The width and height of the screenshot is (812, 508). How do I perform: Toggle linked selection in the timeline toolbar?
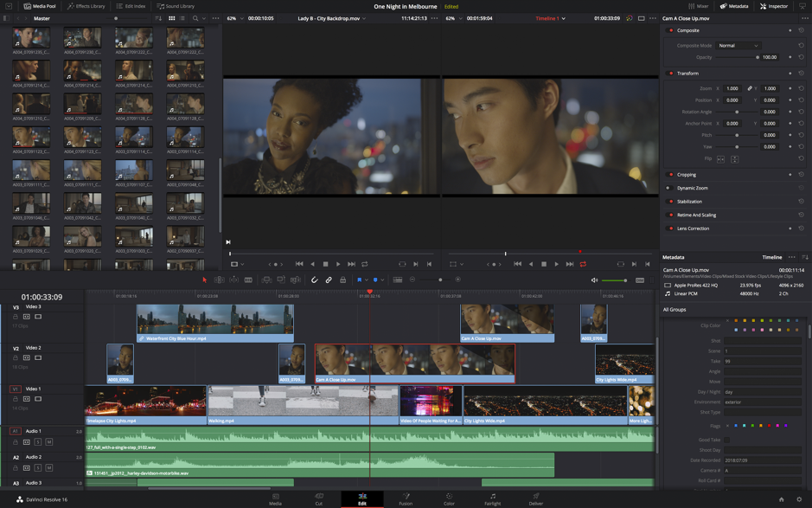[x=329, y=279]
